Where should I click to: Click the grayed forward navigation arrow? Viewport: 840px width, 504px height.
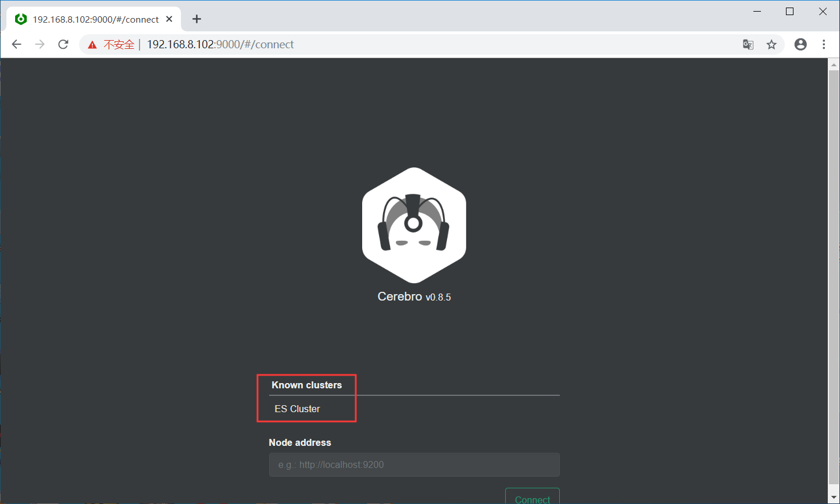click(40, 44)
